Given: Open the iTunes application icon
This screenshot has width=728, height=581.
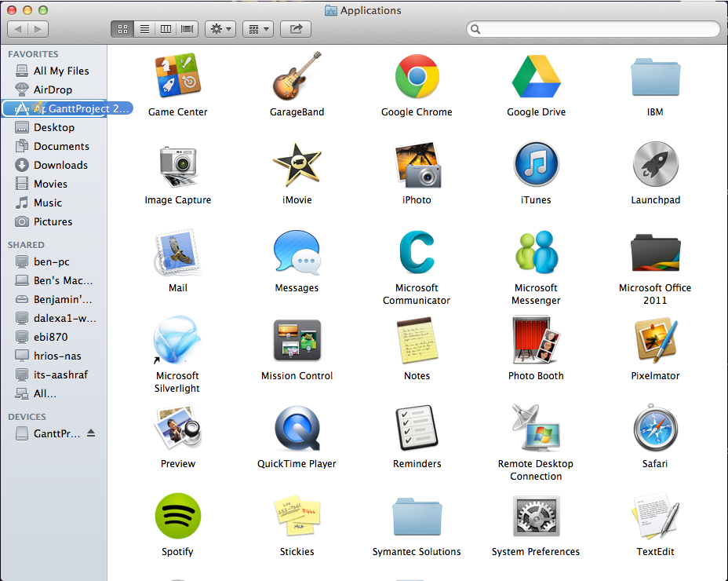Looking at the screenshot, I should click(x=536, y=165).
